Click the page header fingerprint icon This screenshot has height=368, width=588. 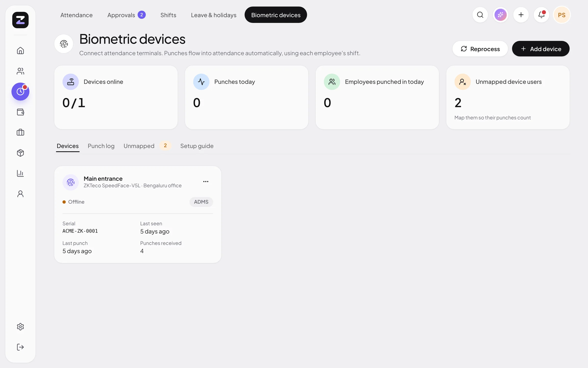pyautogui.click(x=64, y=44)
